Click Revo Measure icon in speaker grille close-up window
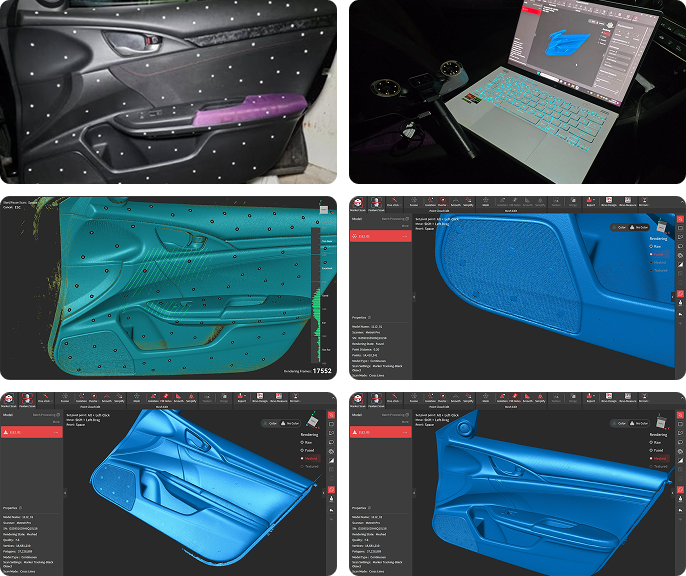The height and width of the screenshot is (576, 686). [626, 204]
